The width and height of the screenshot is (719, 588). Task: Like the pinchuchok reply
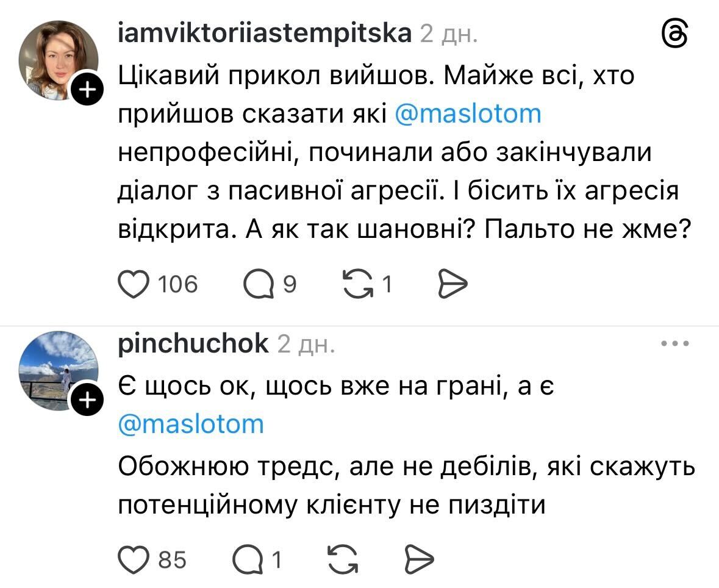135,559
